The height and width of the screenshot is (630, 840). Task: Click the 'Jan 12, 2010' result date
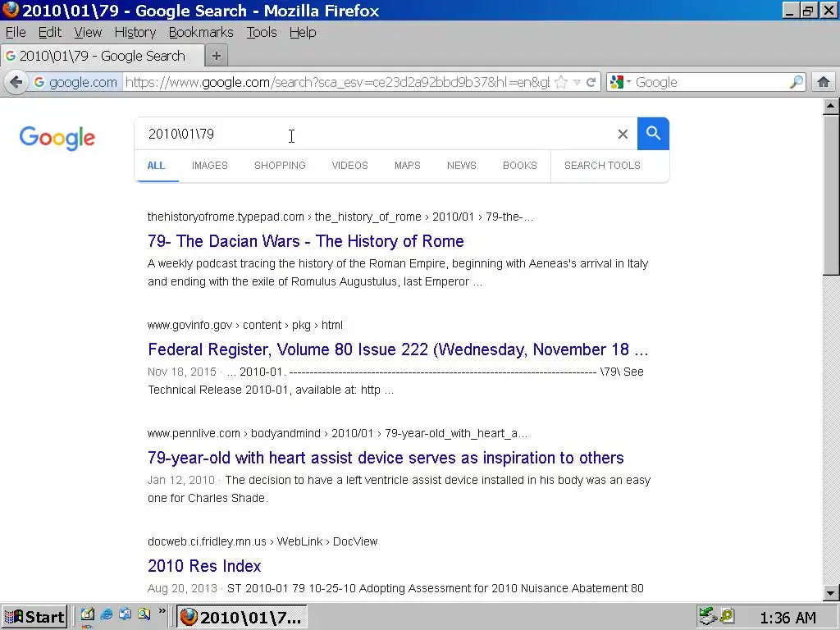[x=181, y=480]
